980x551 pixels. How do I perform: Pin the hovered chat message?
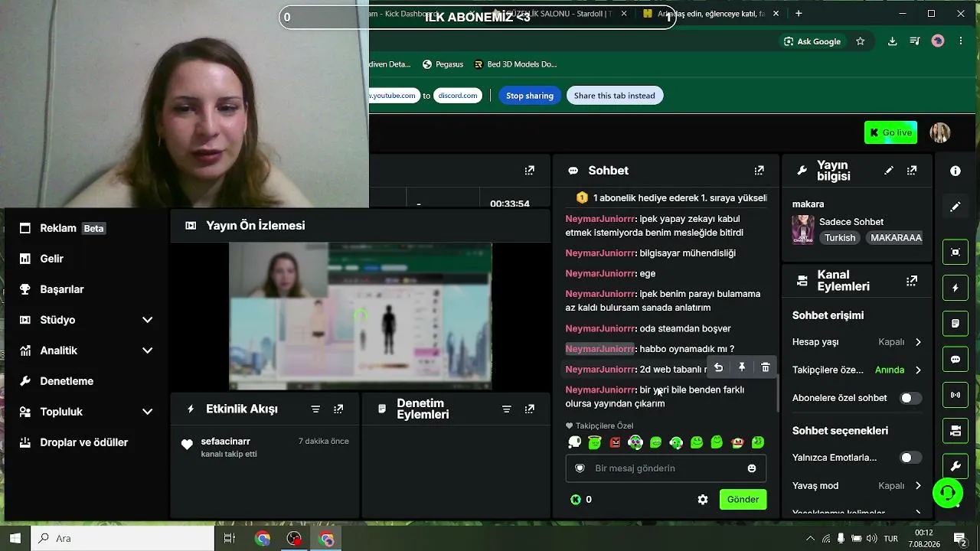[741, 368]
